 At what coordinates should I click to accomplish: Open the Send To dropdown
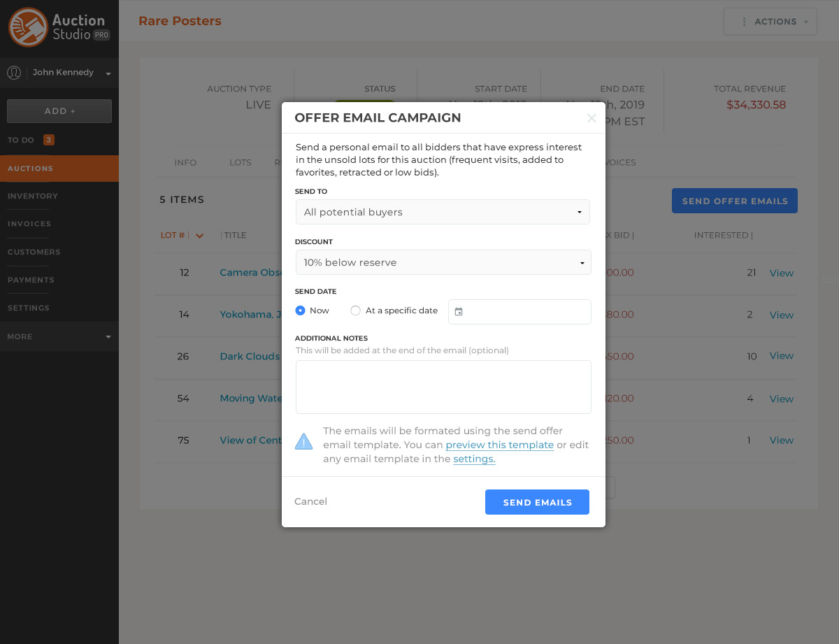[x=443, y=212]
